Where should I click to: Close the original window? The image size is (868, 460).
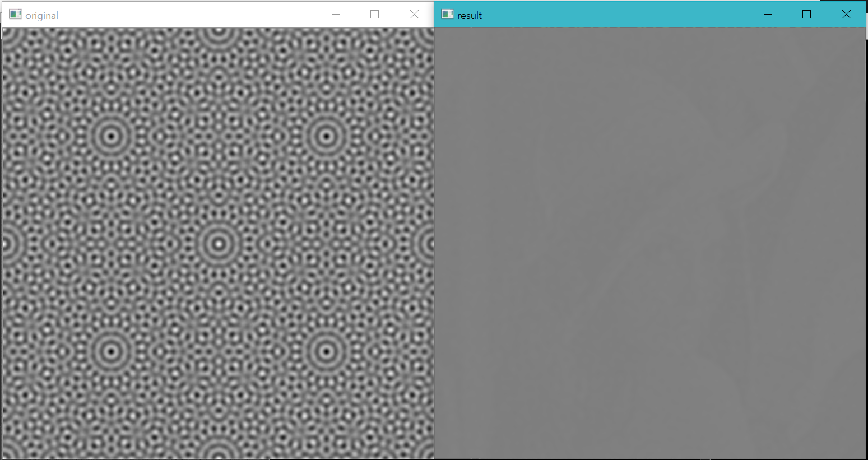414,15
